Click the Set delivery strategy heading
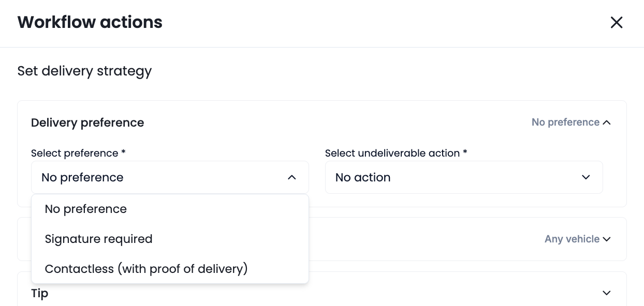This screenshot has width=644, height=306. pos(84,71)
